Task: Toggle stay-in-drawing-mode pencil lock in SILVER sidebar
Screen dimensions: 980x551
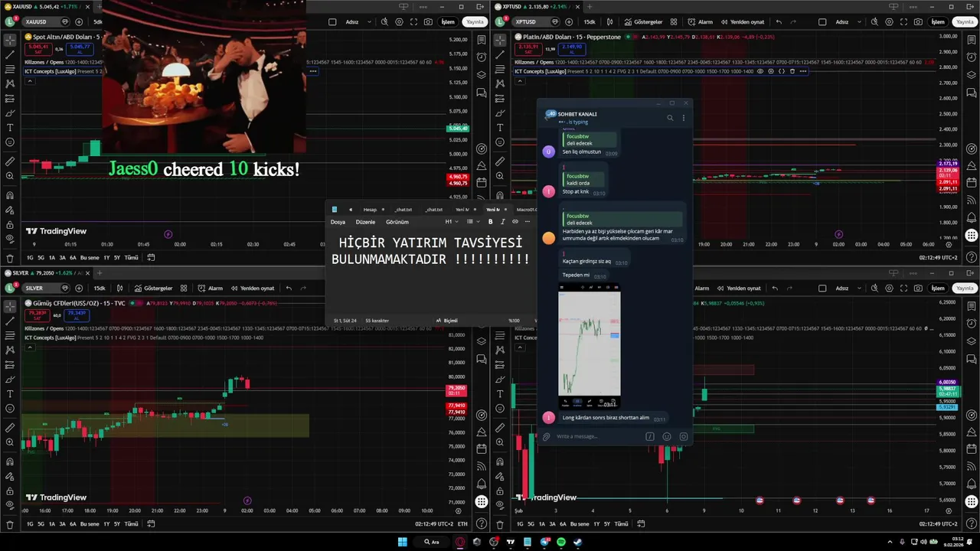Action: tap(10, 477)
